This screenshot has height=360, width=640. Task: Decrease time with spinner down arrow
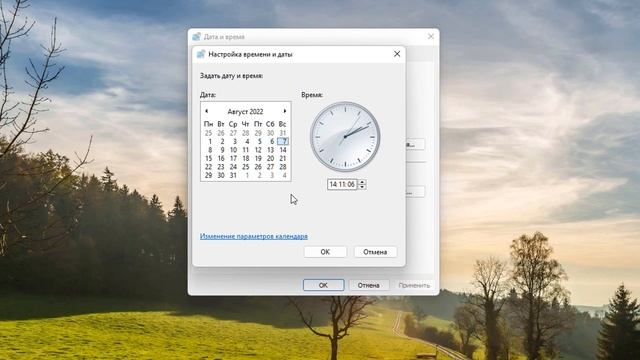362,187
